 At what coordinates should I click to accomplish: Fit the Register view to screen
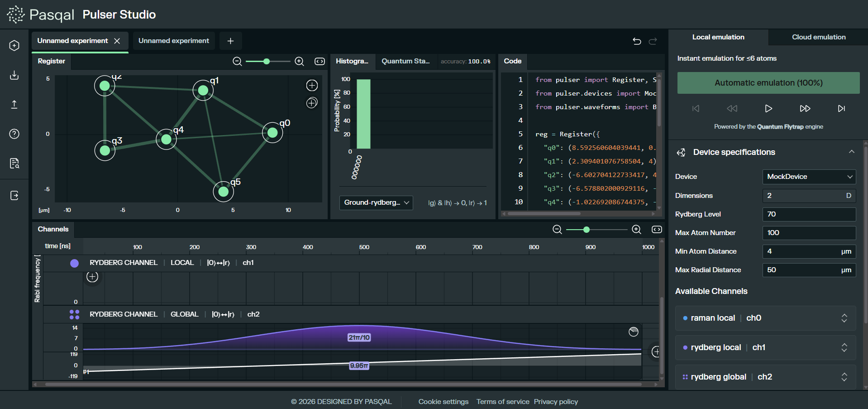[320, 61]
